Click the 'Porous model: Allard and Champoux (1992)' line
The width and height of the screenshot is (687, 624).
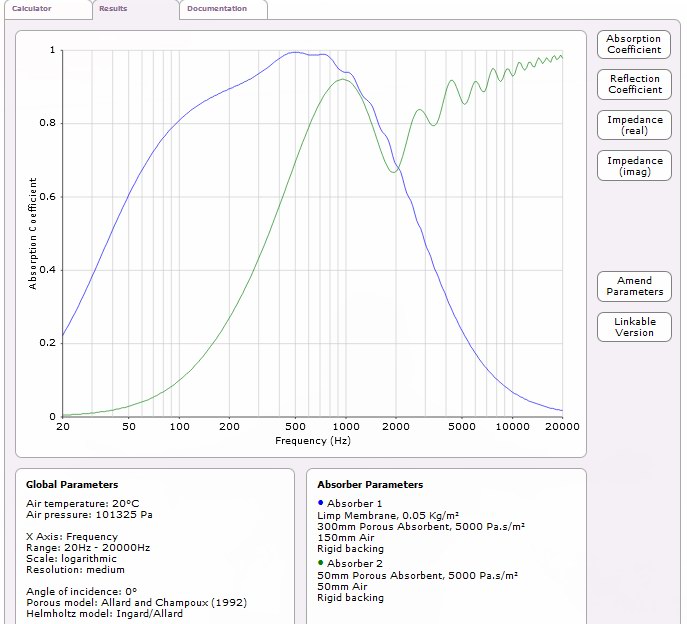[137, 603]
